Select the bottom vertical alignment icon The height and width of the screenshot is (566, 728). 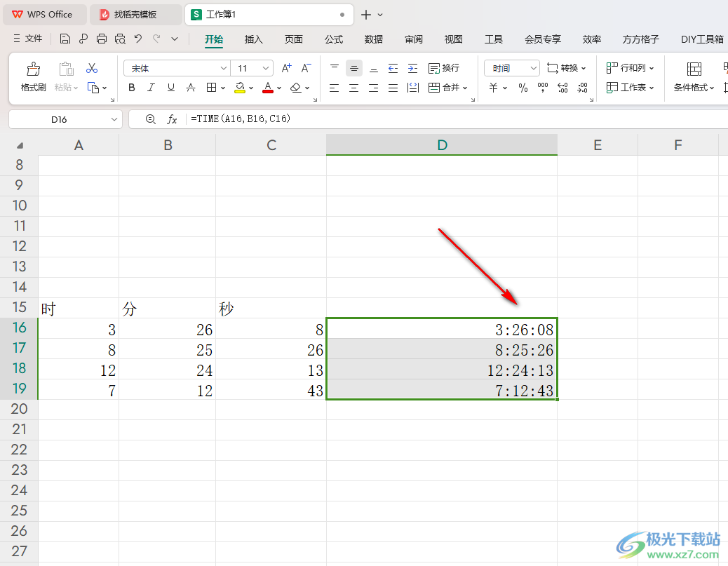pyautogui.click(x=374, y=69)
